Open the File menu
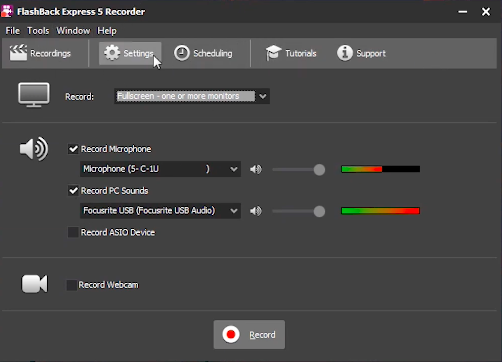The image size is (502, 362). tap(13, 31)
